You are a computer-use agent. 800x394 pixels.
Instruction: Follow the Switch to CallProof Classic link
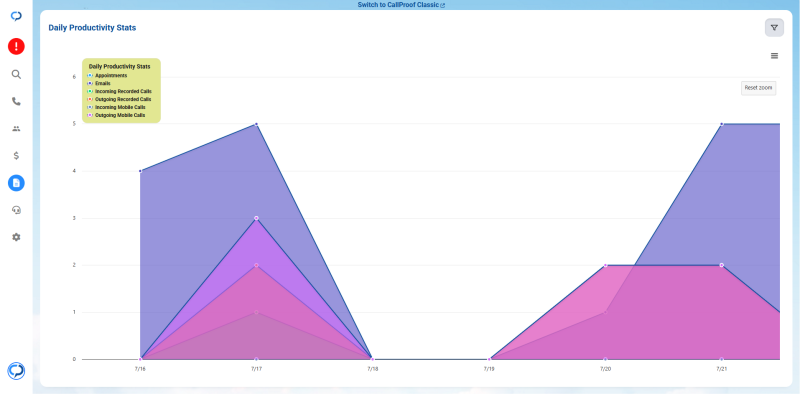tap(401, 5)
